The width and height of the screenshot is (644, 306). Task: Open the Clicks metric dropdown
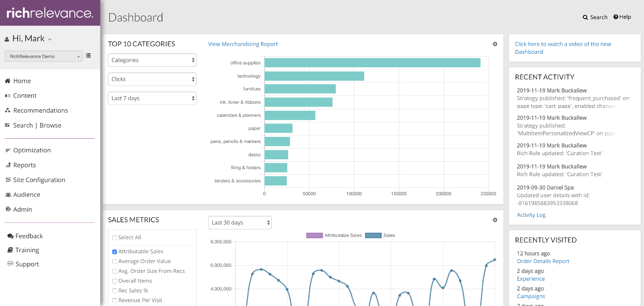(x=152, y=79)
